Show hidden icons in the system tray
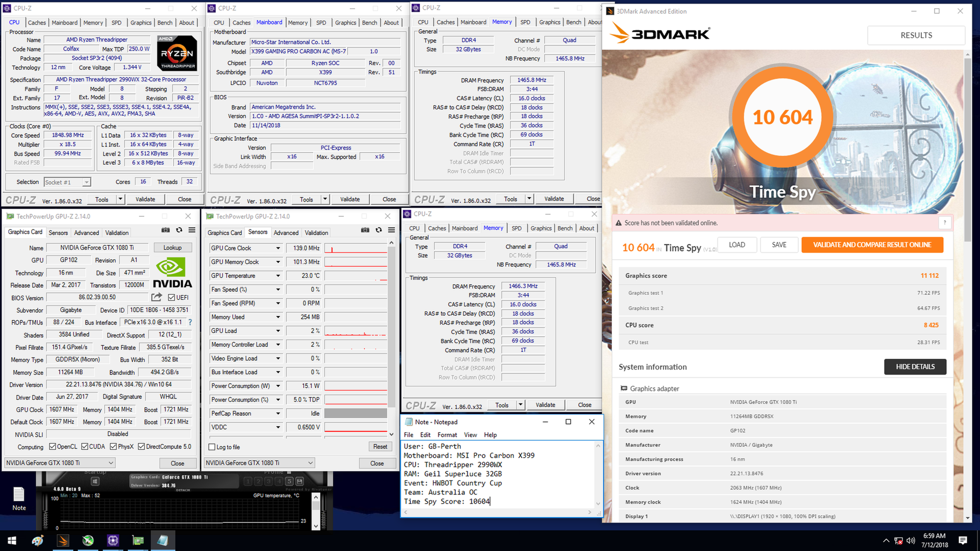The image size is (980, 551). 886,541
